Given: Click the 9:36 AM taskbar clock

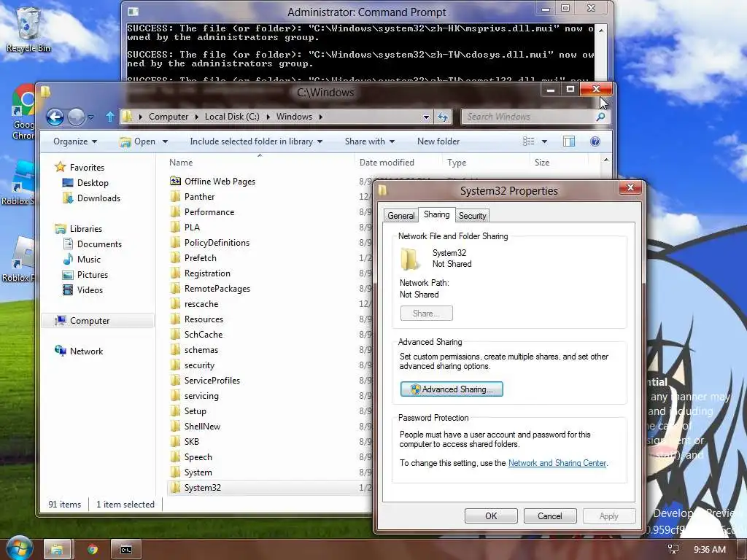Looking at the screenshot, I should pyautogui.click(x=709, y=550).
